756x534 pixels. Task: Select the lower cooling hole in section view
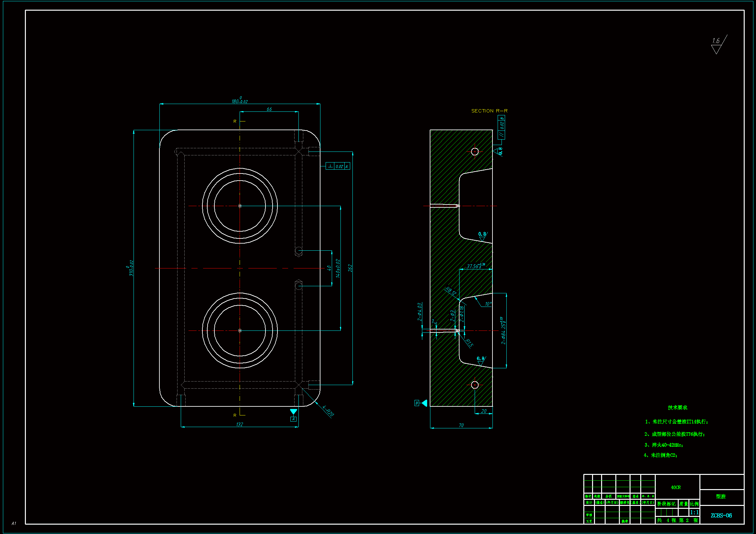click(475, 385)
